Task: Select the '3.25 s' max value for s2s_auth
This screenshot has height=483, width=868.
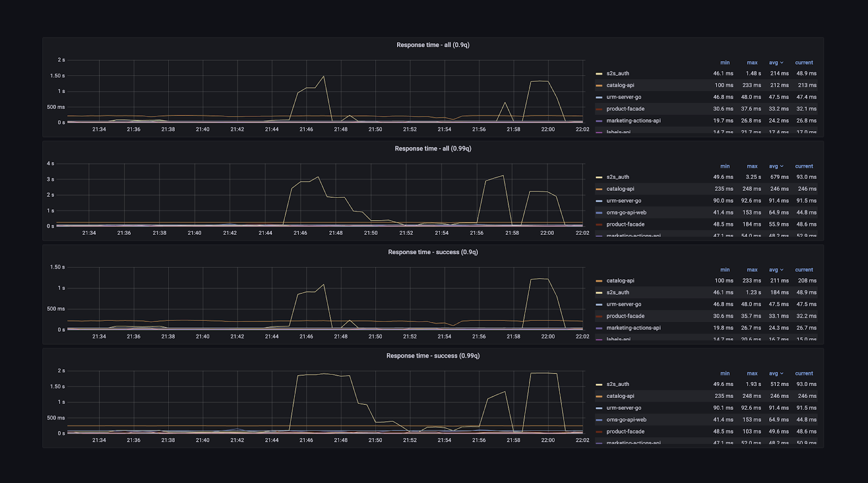Action: pyautogui.click(x=753, y=177)
